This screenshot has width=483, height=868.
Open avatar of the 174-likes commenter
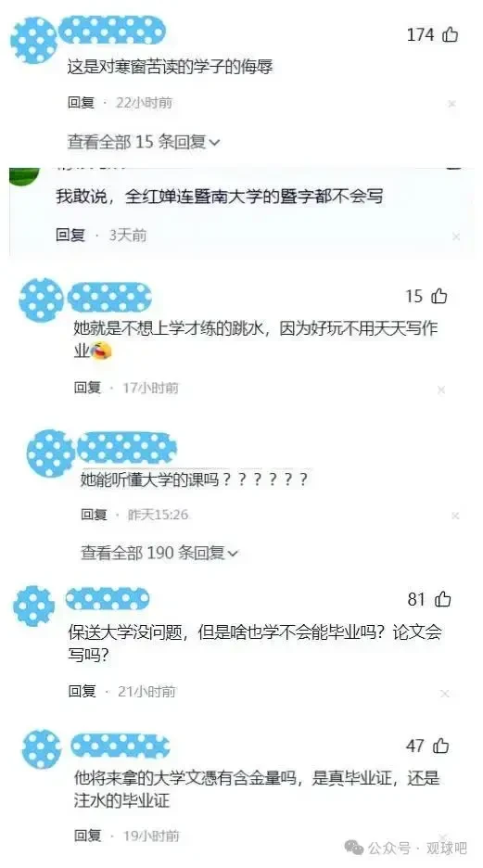point(33,41)
